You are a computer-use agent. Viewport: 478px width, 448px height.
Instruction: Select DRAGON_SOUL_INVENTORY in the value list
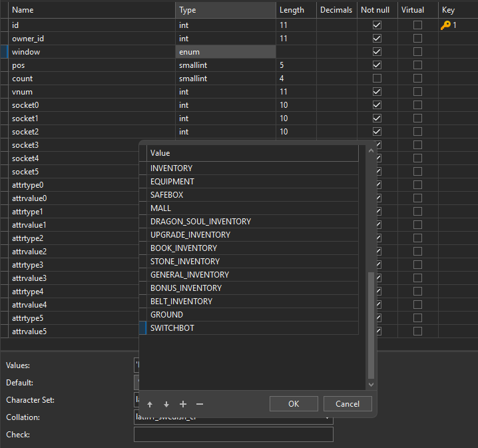(x=200, y=222)
